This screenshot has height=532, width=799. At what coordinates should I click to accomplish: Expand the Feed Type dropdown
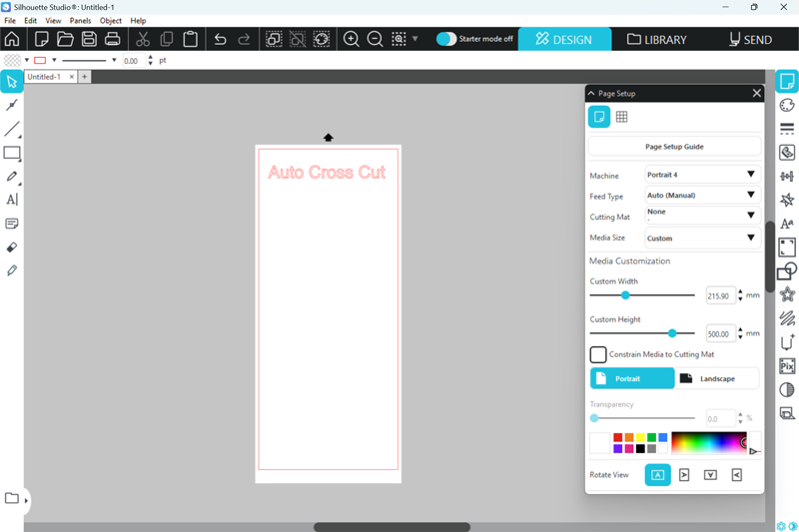[x=702, y=196]
